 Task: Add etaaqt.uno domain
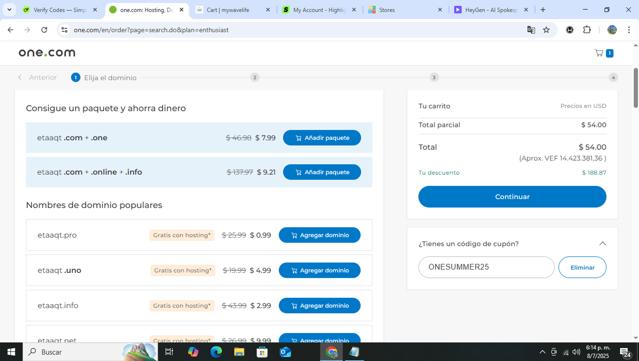pyautogui.click(x=320, y=270)
